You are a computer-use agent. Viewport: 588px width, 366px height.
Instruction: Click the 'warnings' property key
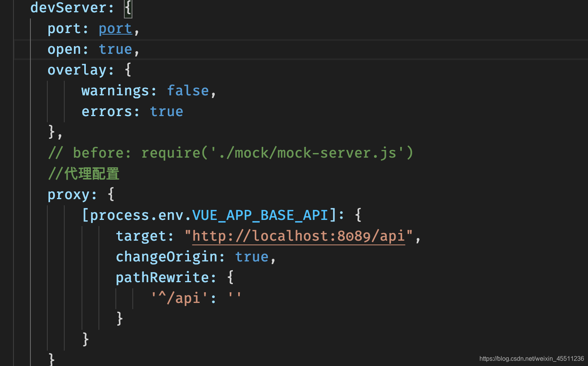pos(115,91)
